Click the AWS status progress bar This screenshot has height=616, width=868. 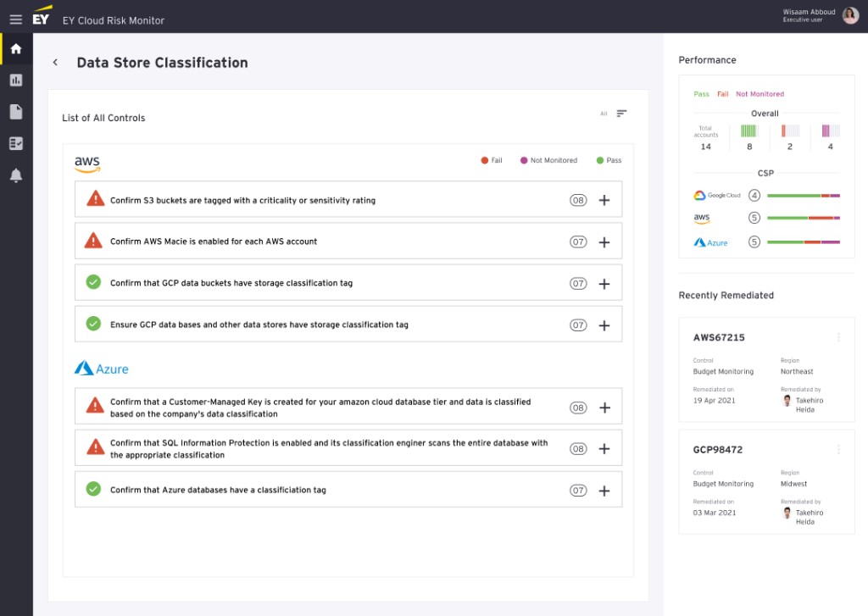point(804,218)
